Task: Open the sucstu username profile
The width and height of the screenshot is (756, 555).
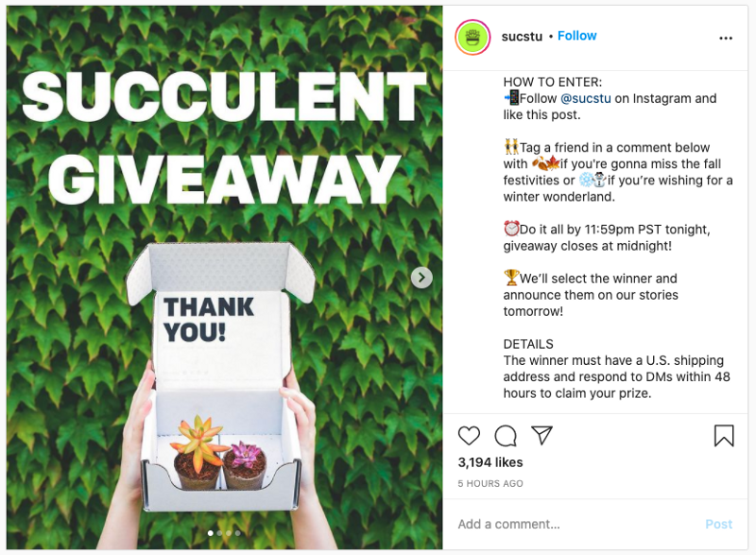Action: point(522,36)
